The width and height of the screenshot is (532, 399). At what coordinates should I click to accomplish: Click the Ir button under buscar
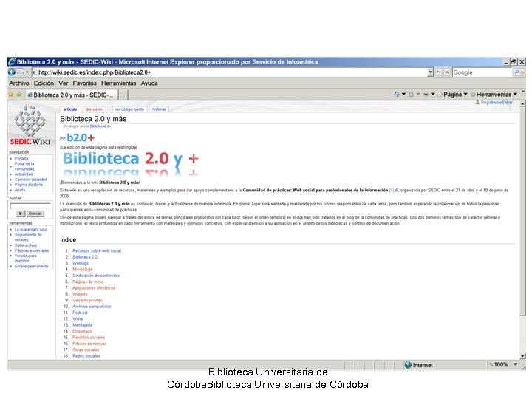[x=21, y=214]
